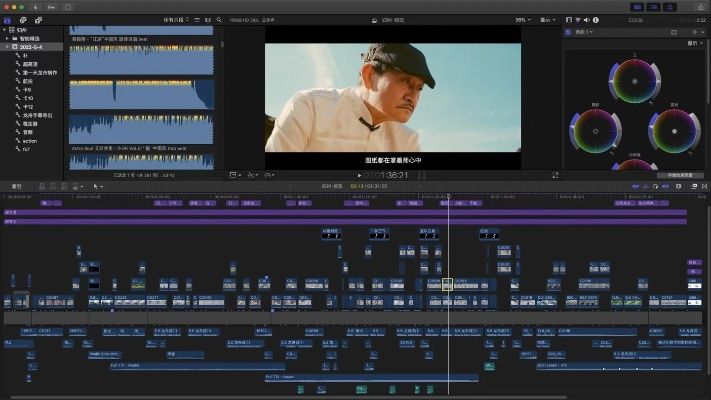Open the Libraries sidebar icon
The height and width of the screenshot is (400, 711).
[x=7, y=19]
